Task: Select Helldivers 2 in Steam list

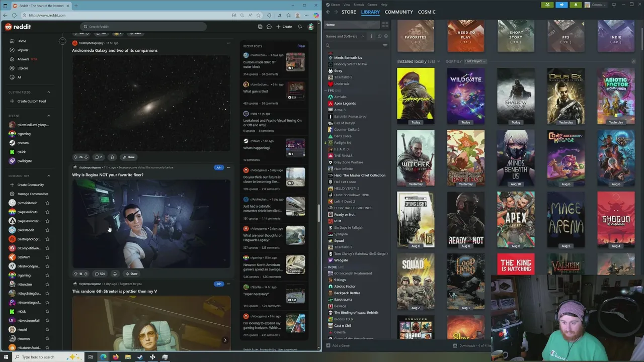Action: click(x=347, y=189)
